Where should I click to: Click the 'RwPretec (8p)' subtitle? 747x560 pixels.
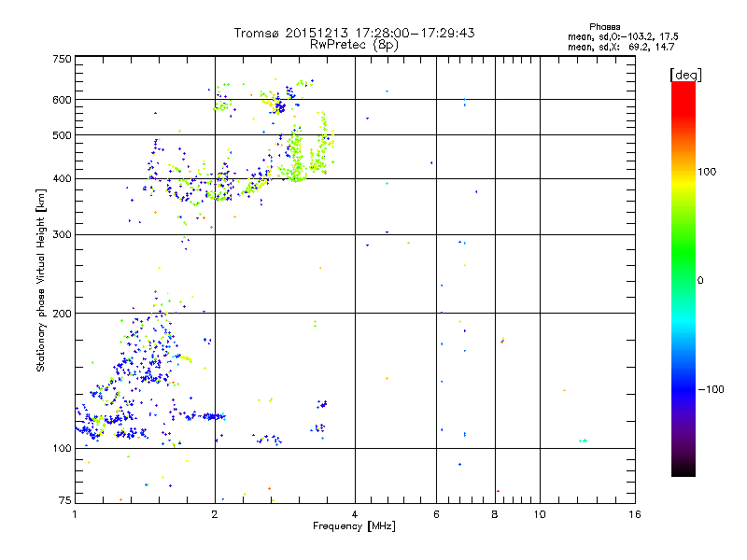[x=354, y=45]
